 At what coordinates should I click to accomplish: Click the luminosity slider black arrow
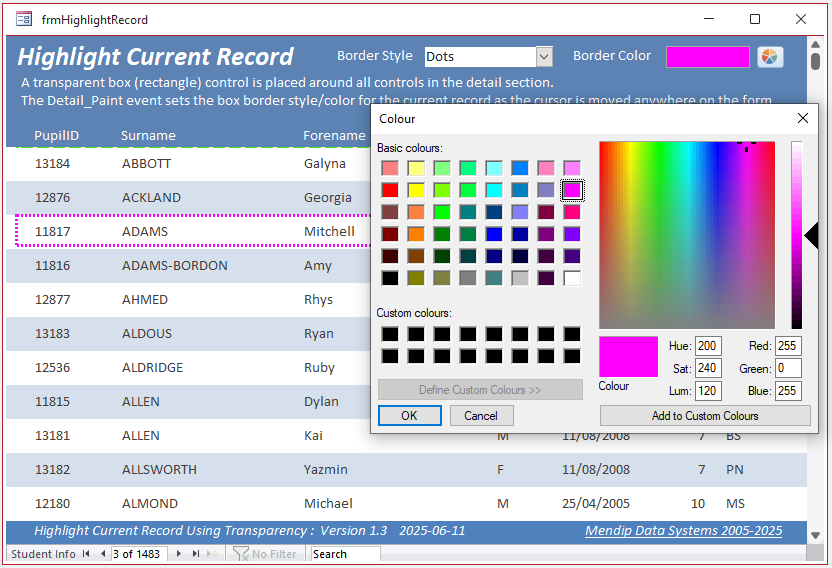tap(811, 236)
